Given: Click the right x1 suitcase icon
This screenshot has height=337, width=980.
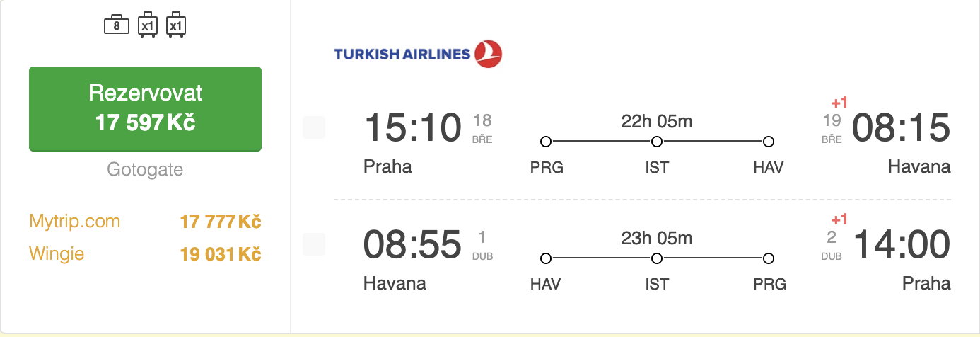Looking at the screenshot, I should 175,25.
